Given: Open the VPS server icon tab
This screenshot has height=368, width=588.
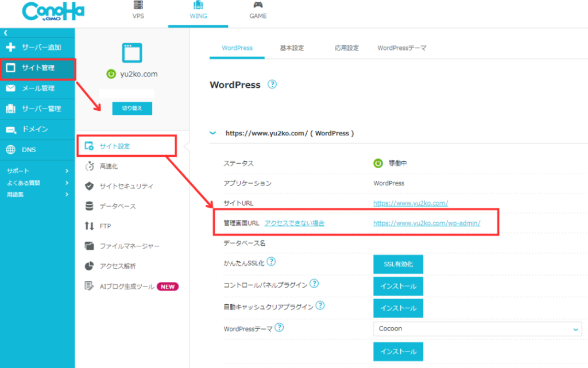Looking at the screenshot, I should tap(138, 5).
